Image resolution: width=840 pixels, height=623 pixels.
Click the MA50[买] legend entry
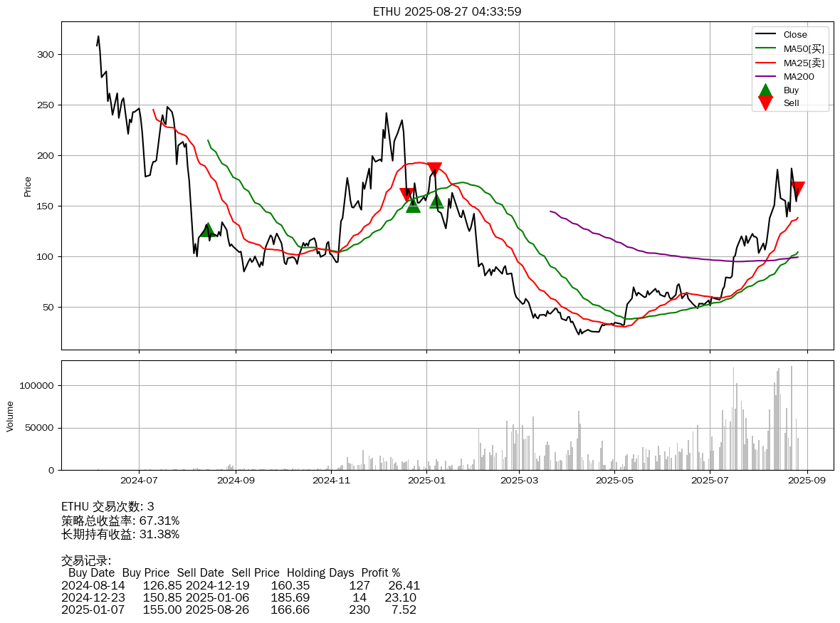tap(803, 48)
